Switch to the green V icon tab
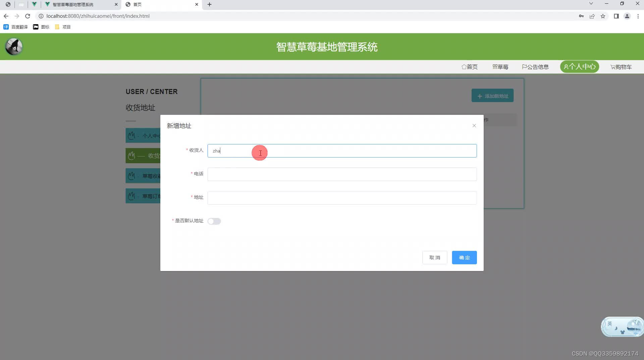 tap(34, 4)
